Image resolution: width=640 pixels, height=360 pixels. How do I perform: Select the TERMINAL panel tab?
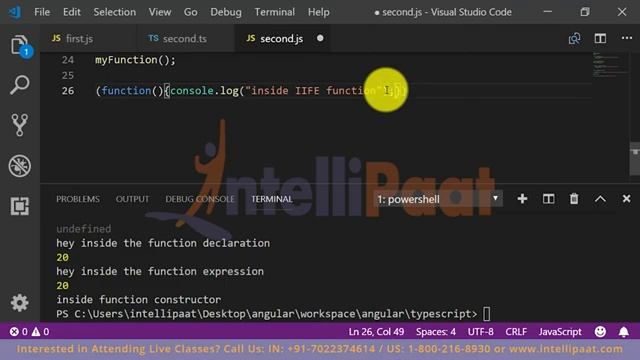(272, 199)
